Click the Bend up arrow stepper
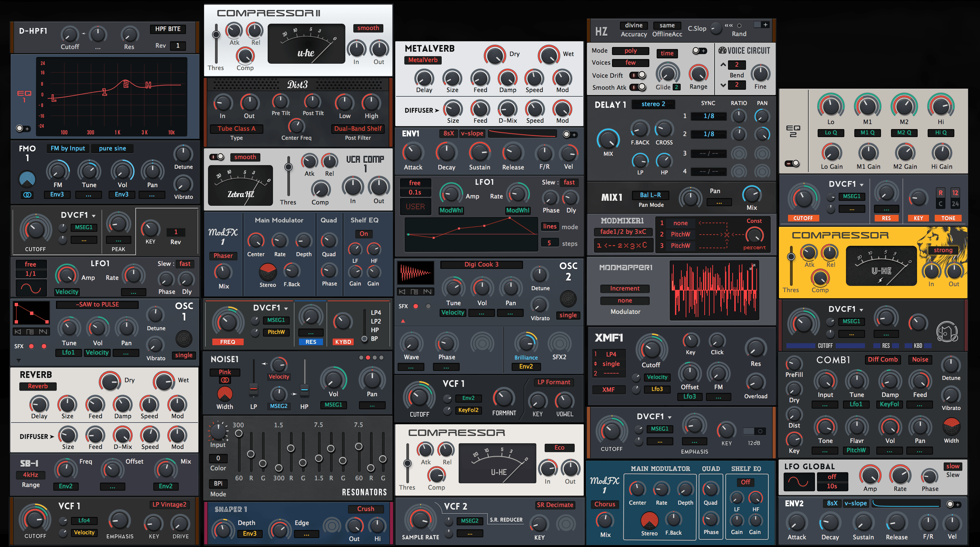This screenshot has width=980, height=547. tap(723, 65)
